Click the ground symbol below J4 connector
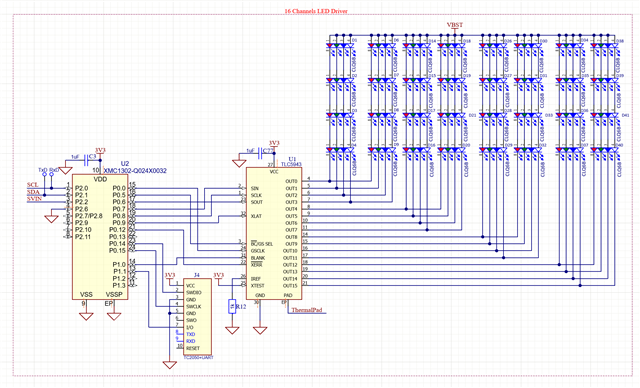Screen dimensions: 640x388 [169, 364]
